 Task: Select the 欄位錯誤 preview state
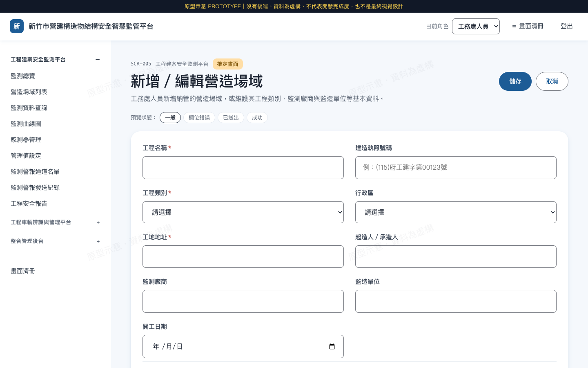point(199,118)
